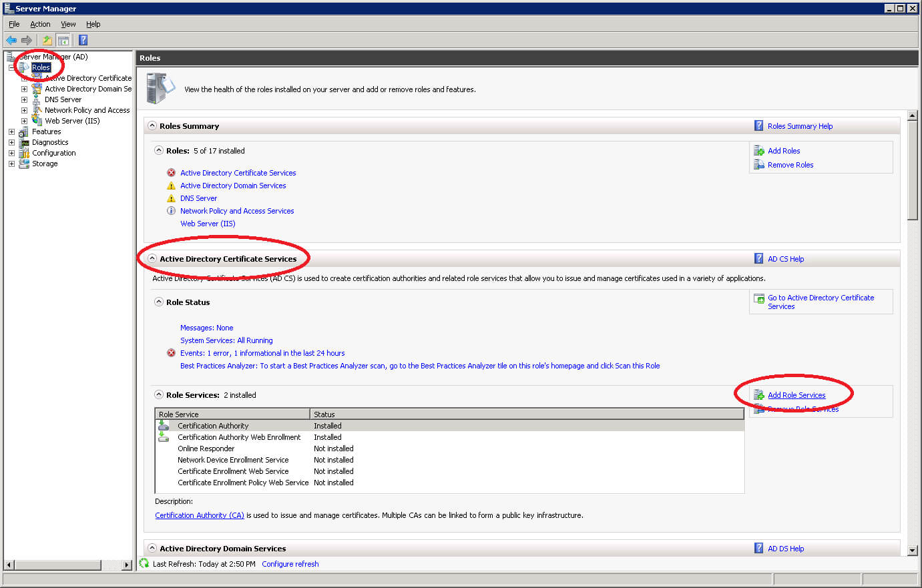
Task: Click the Certification Authority Web Enrollment row icon
Action: [164, 437]
